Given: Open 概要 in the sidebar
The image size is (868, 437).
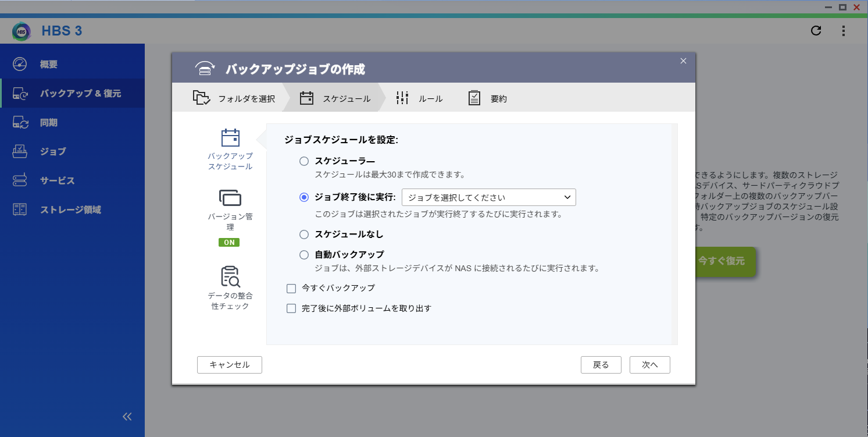Looking at the screenshot, I should [x=49, y=65].
